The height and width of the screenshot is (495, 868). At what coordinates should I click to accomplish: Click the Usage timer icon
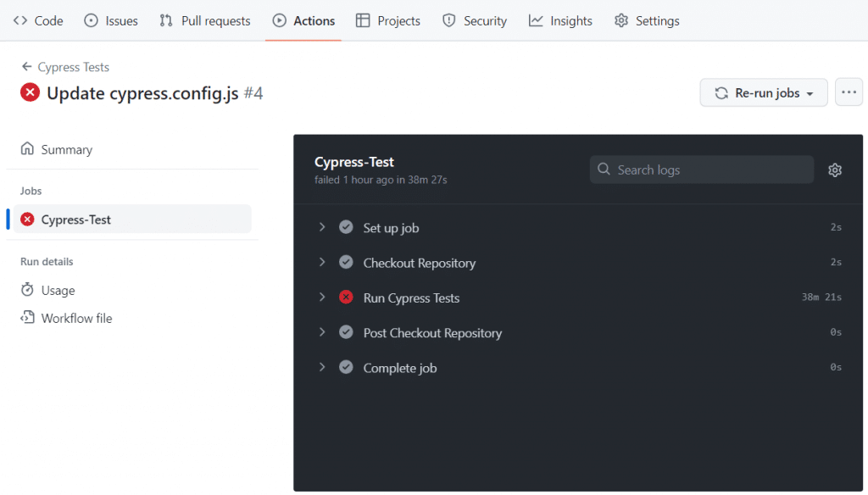(x=28, y=290)
